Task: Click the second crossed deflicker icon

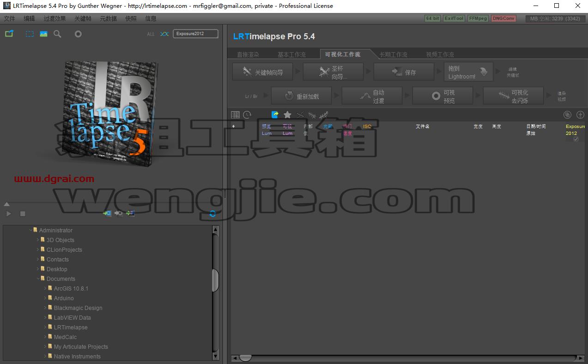Action: click(324, 115)
